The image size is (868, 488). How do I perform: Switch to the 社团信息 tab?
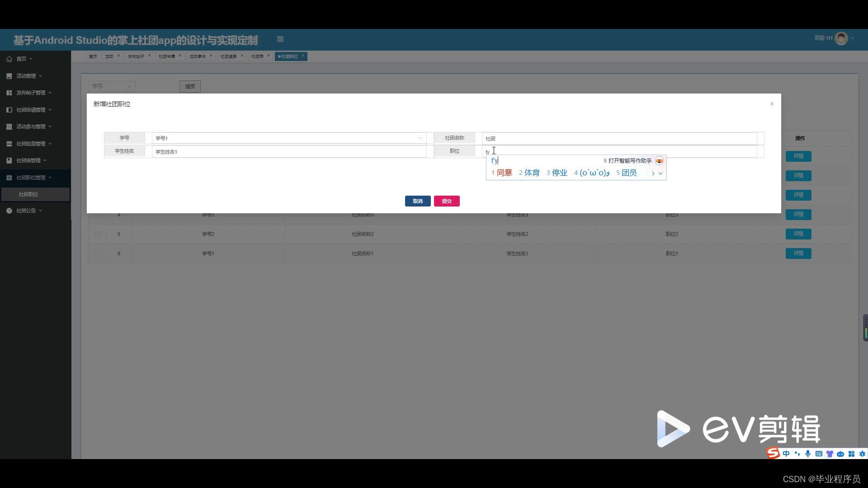(x=228, y=56)
